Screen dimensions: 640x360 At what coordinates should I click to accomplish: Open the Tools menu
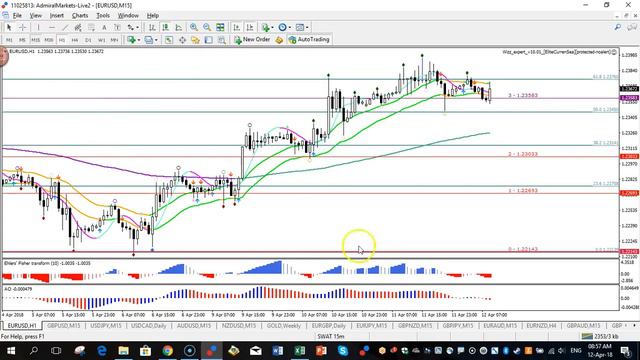pos(103,16)
